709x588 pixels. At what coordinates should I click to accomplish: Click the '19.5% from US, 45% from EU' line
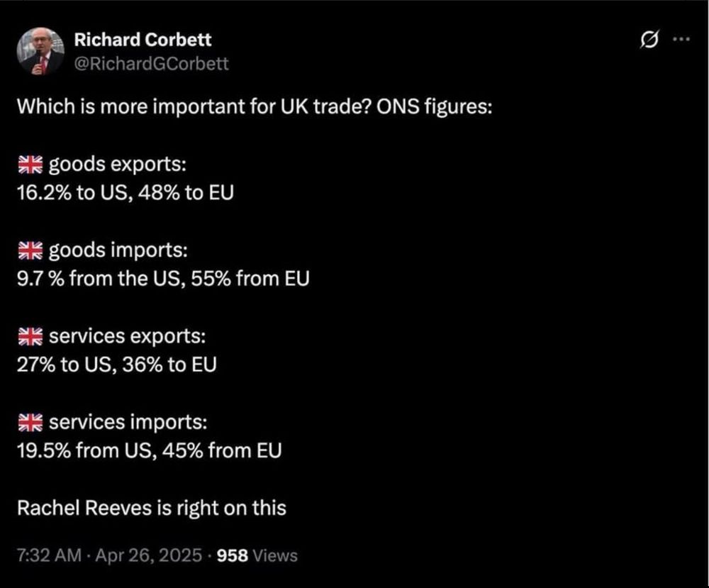coord(149,450)
